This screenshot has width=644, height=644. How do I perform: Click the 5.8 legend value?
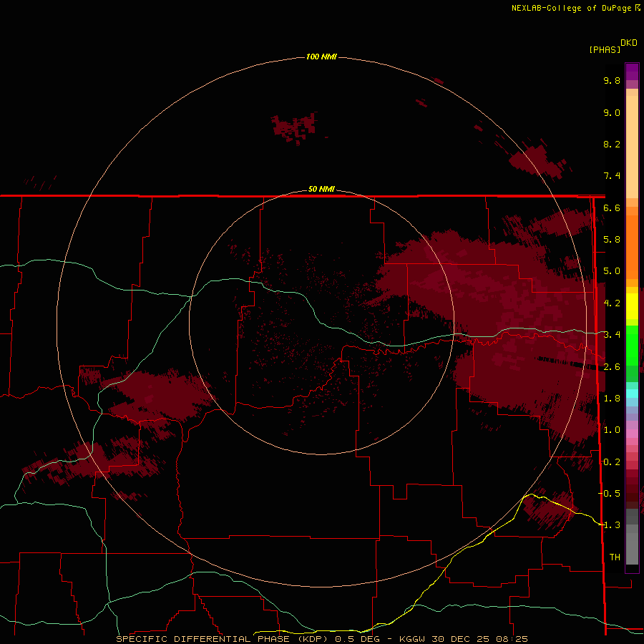(612, 240)
